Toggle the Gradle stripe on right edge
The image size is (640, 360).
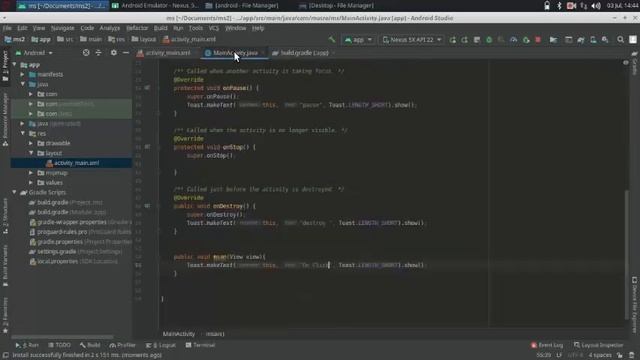pos(634,63)
